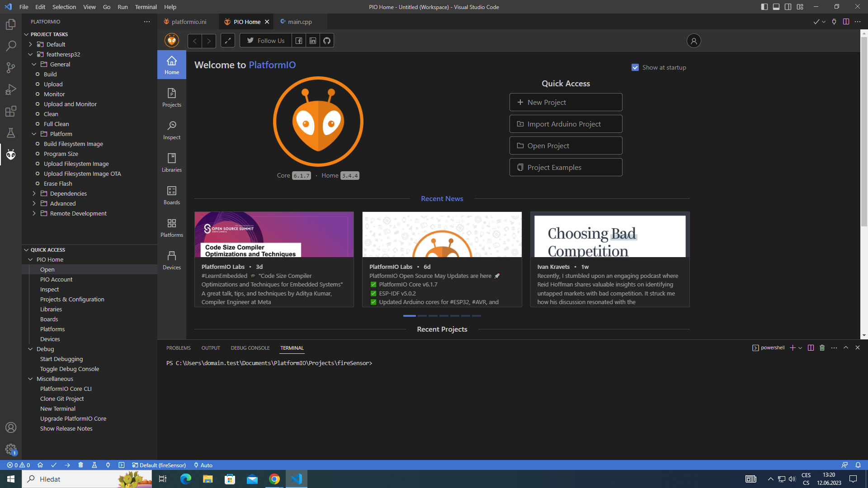This screenshot has width=868, height=488.
Task: Open the Choosing Bad Competition news thumbnail
Action: pyautogui.click(x=610, y=235)
